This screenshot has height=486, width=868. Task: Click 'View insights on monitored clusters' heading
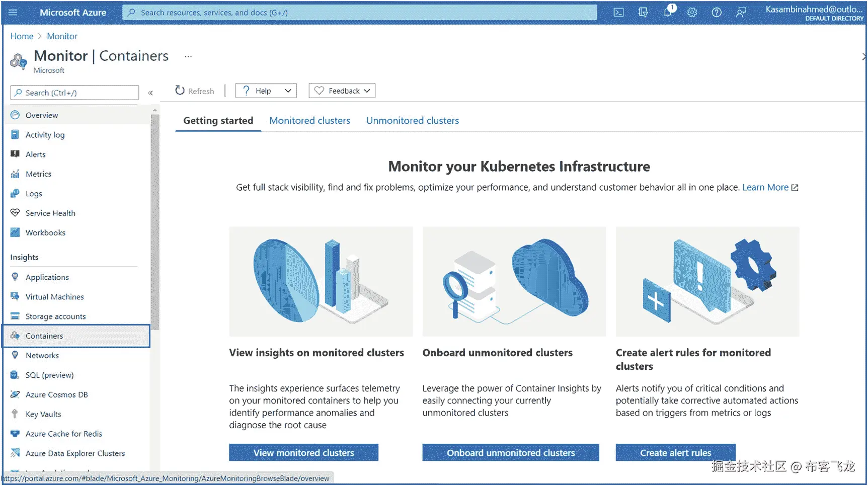point(317,353)
